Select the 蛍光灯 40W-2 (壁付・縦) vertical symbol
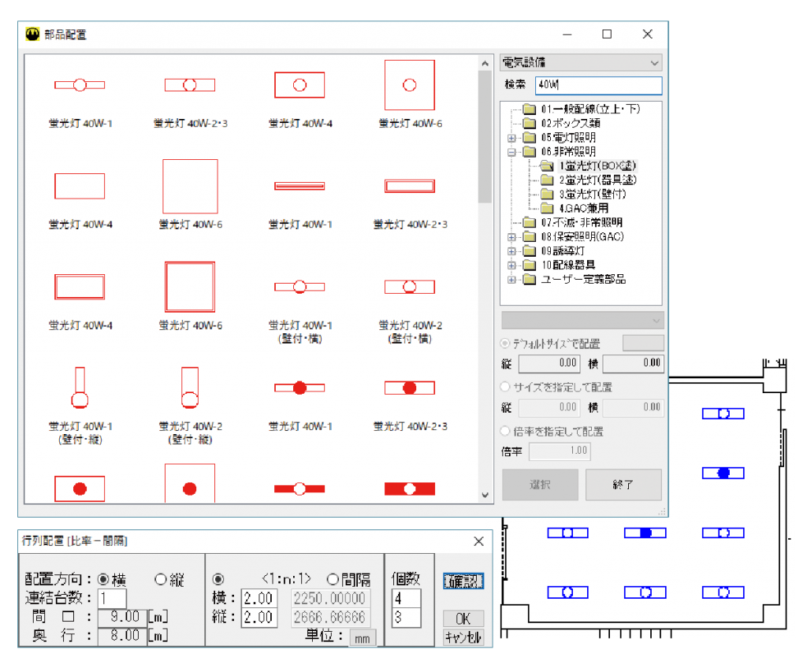 point(189,388)
